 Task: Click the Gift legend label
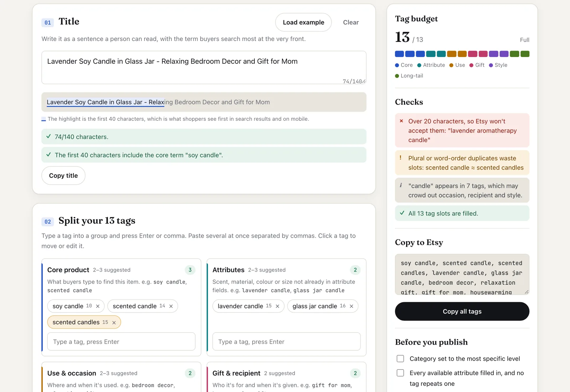pyautogui.click(x=477, y=65)
